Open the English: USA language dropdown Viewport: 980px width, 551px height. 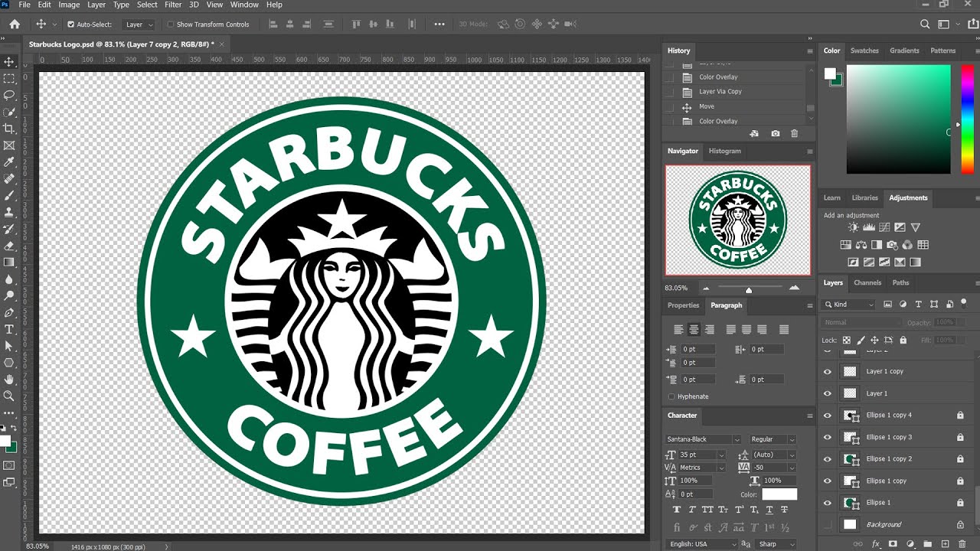tap(703, 544)
